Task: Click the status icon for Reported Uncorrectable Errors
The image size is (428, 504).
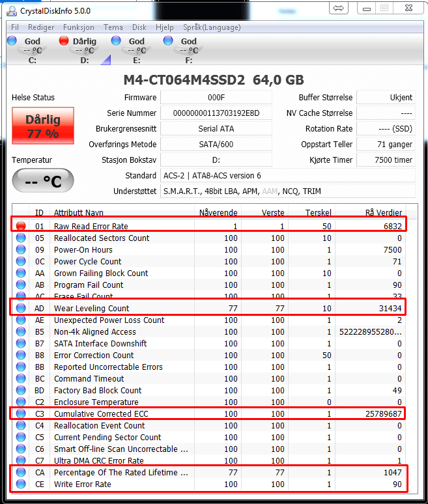Action: pyautogui.click(x=21, y=367)
